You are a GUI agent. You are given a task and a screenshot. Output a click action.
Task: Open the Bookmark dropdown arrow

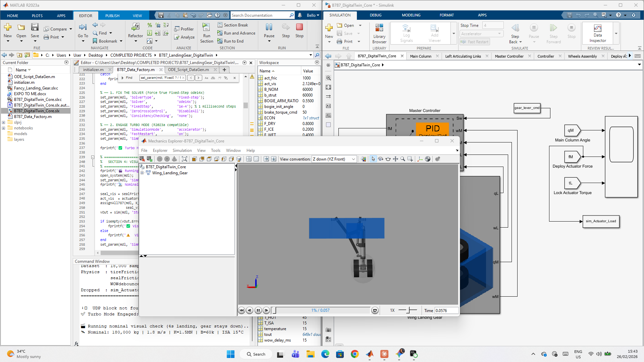pyautogui.click(x=121, y=41)
